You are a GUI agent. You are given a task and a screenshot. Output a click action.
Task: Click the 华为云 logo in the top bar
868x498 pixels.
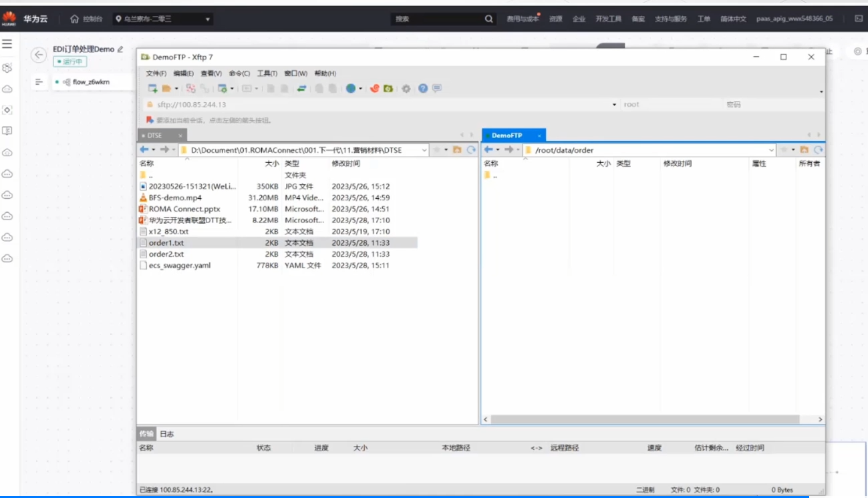point(25,19)
